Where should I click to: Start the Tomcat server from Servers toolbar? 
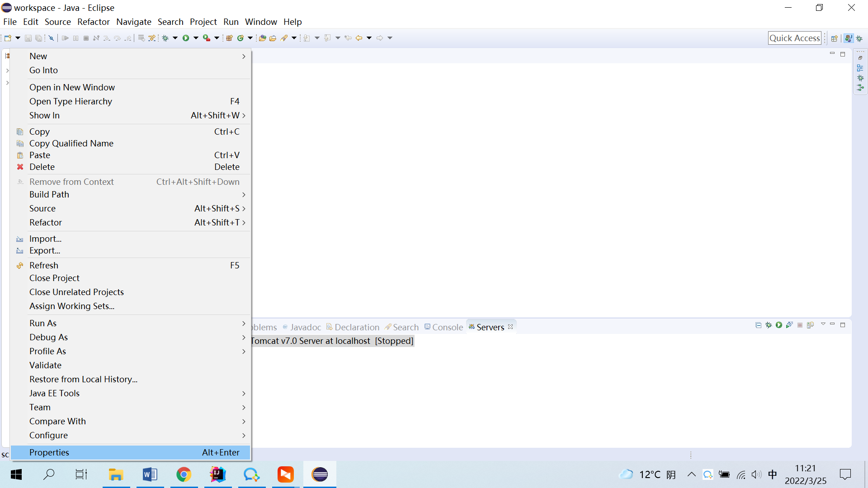779,325
